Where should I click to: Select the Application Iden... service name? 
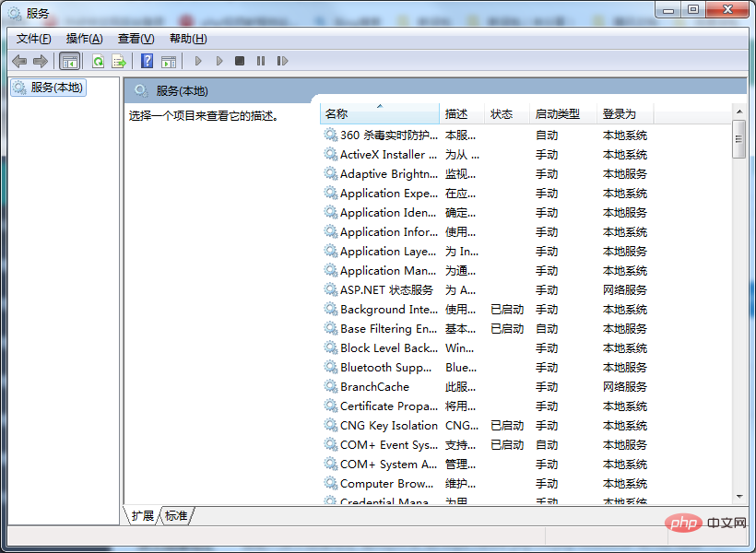tap(387, 213)
